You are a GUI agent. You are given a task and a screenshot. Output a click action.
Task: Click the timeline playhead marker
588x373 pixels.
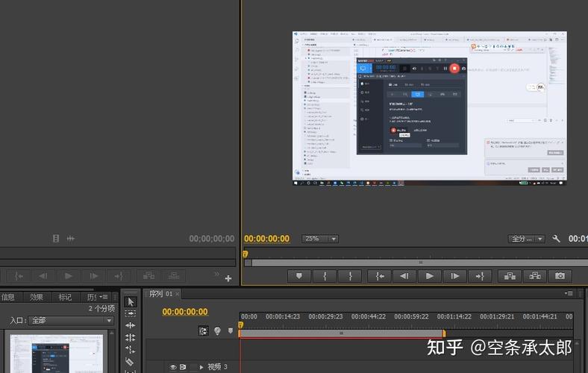[241, 325]
